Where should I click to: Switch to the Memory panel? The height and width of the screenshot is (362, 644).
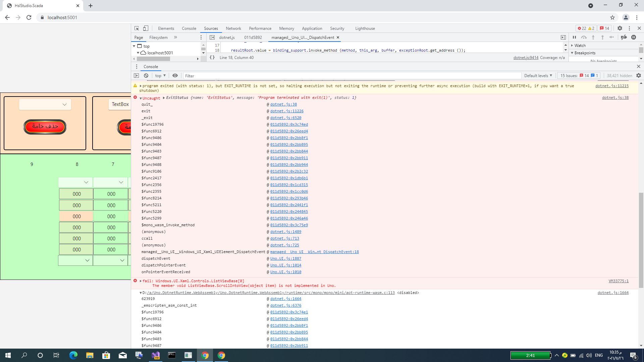click(x=286, y=28)
